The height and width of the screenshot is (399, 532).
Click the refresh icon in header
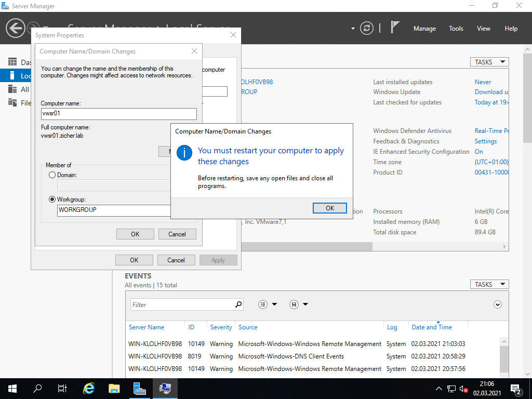point(367,28)
